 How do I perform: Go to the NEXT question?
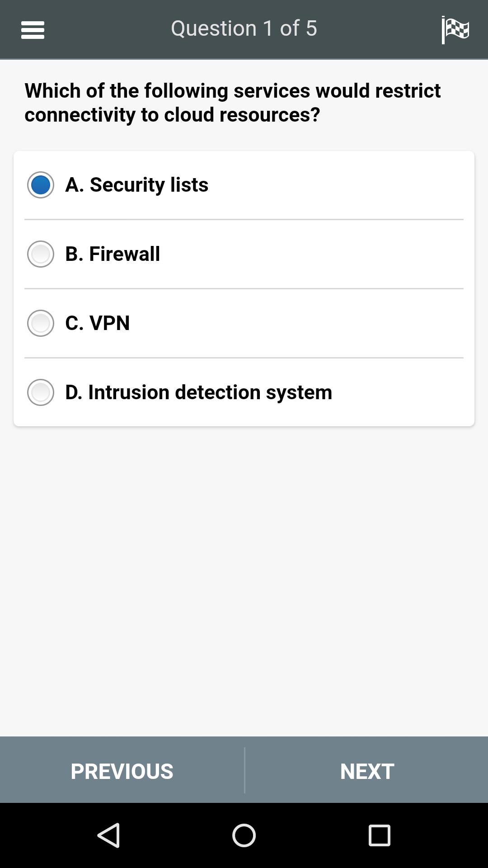(x=367, y=771)
